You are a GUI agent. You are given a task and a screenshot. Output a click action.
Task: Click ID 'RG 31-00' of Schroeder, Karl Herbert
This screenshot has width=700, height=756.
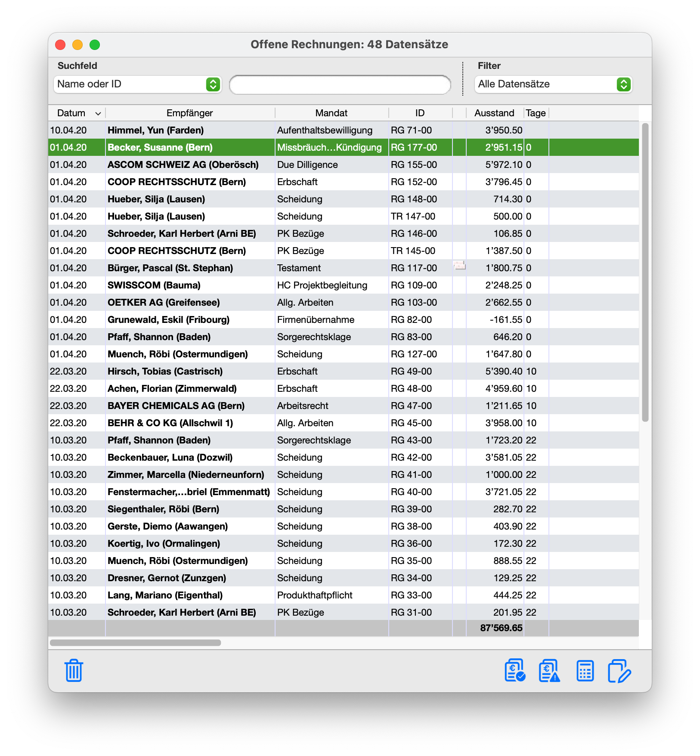click(411, 612)
